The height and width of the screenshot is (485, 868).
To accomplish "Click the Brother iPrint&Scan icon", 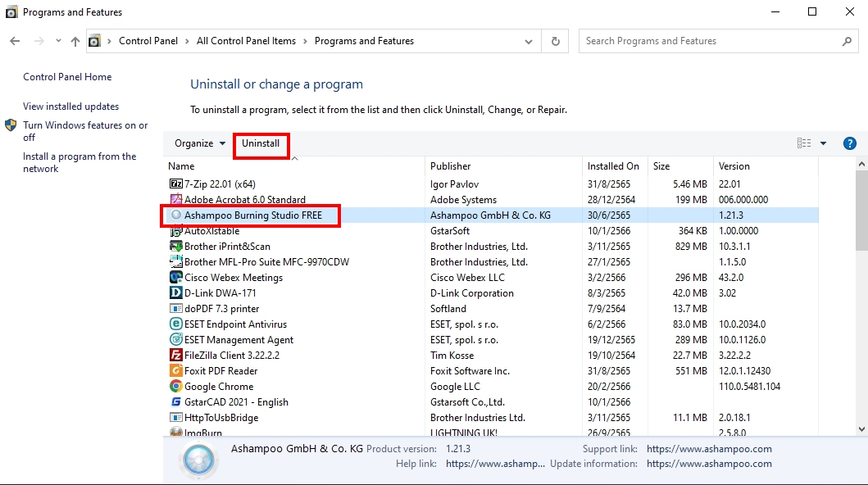I will [176, 246].
